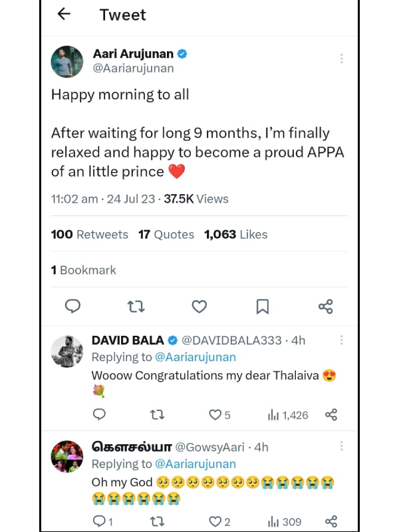View the 100 Retweets list
399x532 pixels.
click(89, 234)
